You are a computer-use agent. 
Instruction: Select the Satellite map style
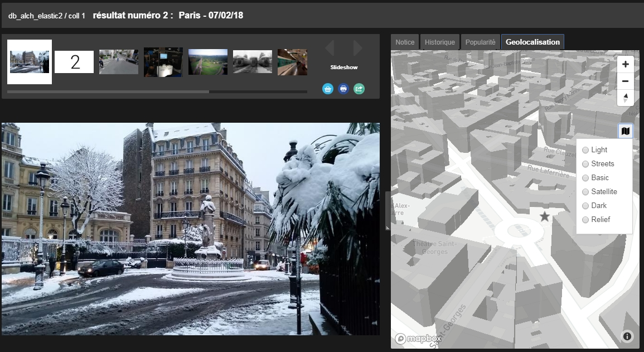[x=585, y=192]
